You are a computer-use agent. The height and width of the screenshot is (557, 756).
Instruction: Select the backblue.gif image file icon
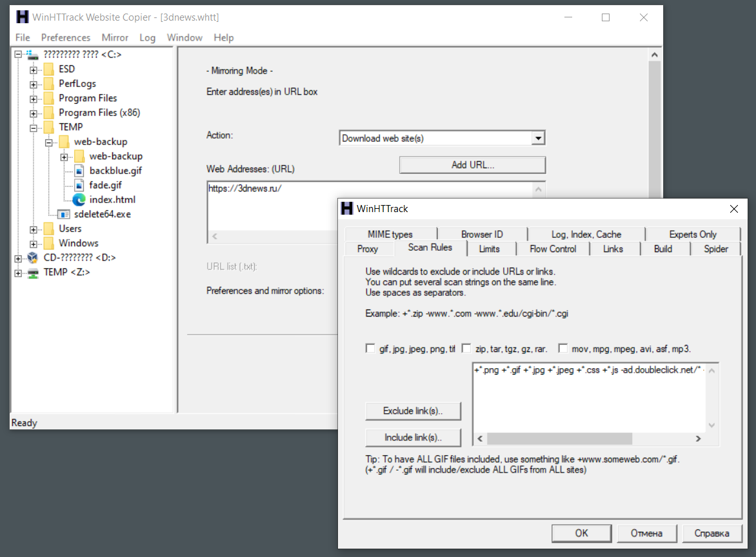[79, 171]
